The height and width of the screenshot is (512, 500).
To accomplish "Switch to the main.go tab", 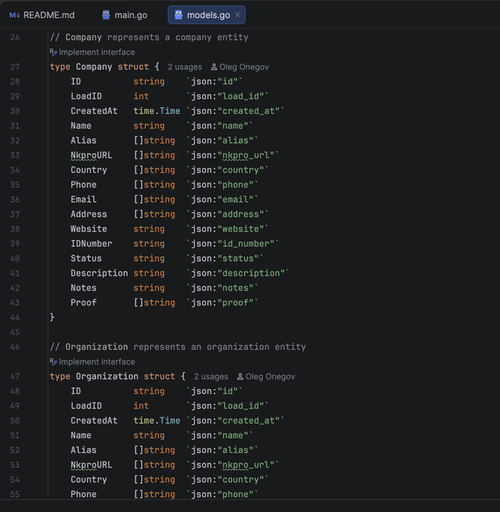I will [125, 15].
